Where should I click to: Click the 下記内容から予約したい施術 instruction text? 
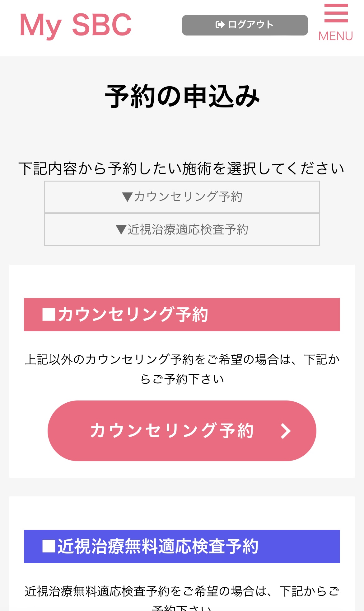[182, 168]
